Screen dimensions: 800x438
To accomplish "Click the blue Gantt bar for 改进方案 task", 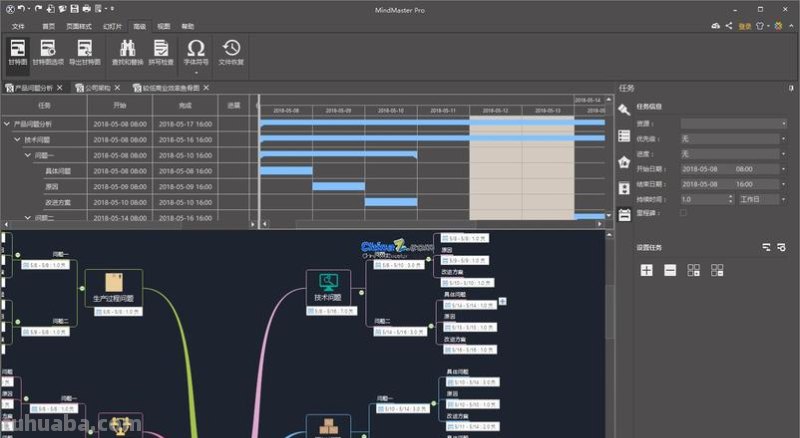I will tap(391, 202).
